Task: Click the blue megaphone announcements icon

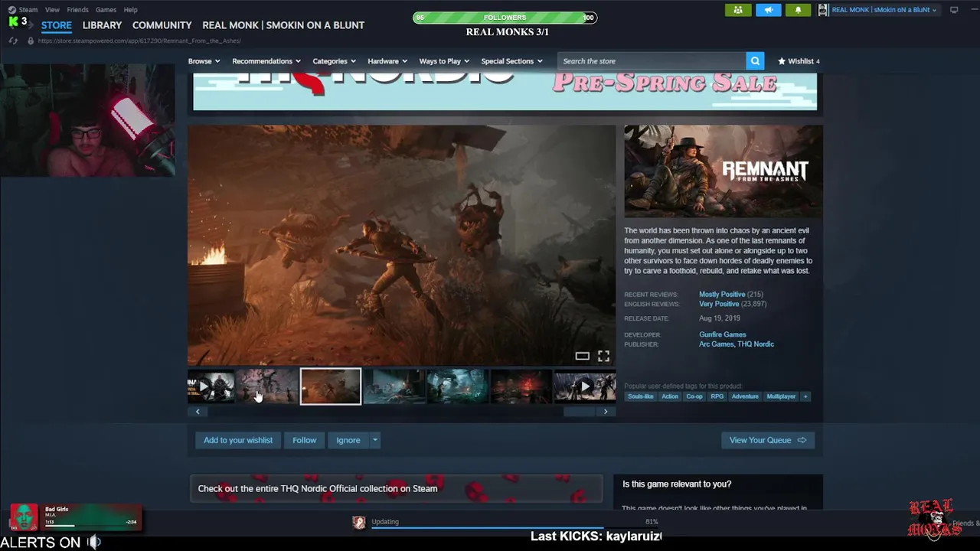Action: (x=769, y=10)
